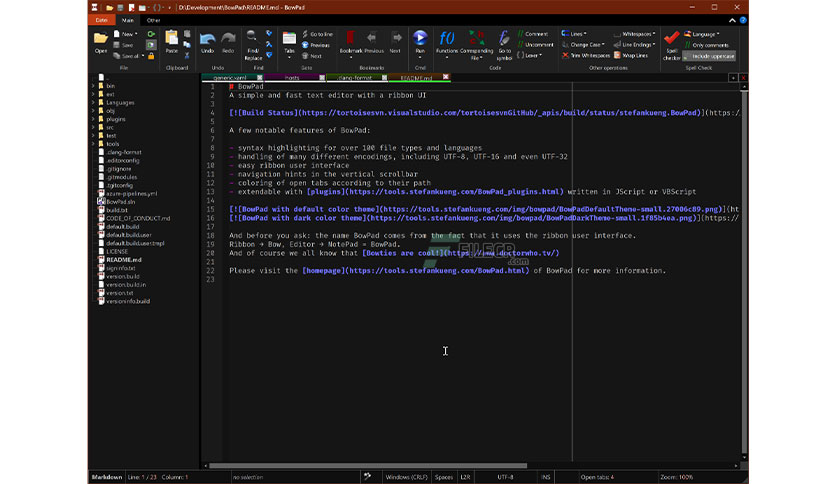
Task: Collapse the ribbon with the chevron
Action: click(733, 20)
